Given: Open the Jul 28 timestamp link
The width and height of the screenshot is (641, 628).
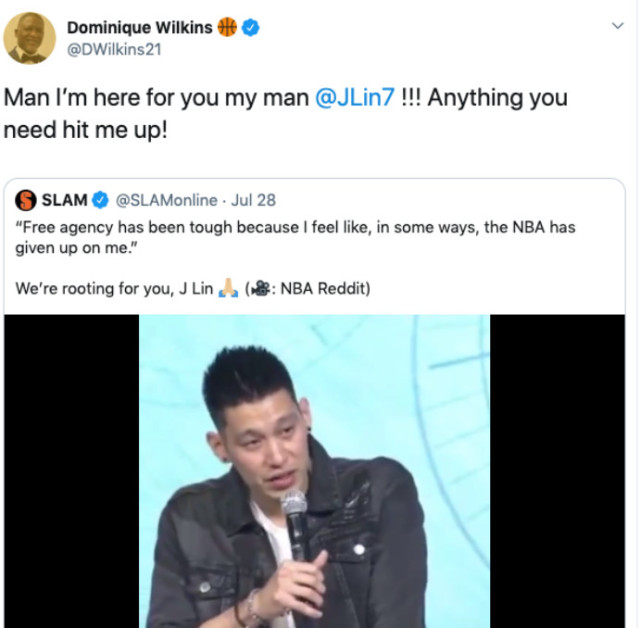Looking at the screenshot, I should click(x=253, y=200).
